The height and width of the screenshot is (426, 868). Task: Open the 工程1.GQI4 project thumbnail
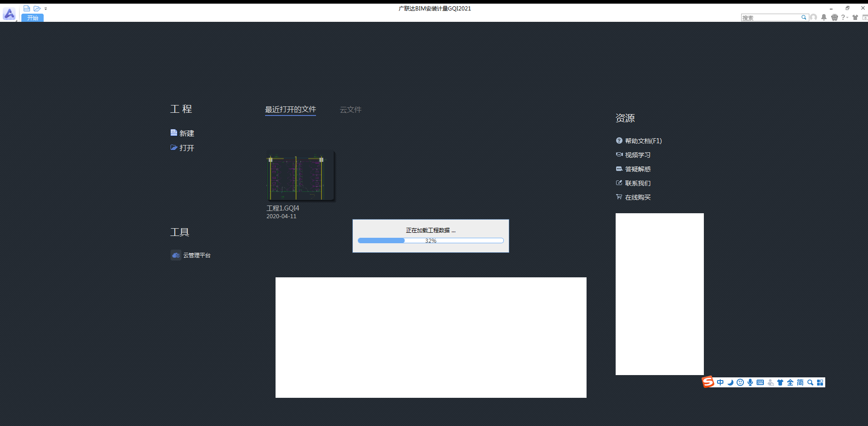tap(300, 176)
